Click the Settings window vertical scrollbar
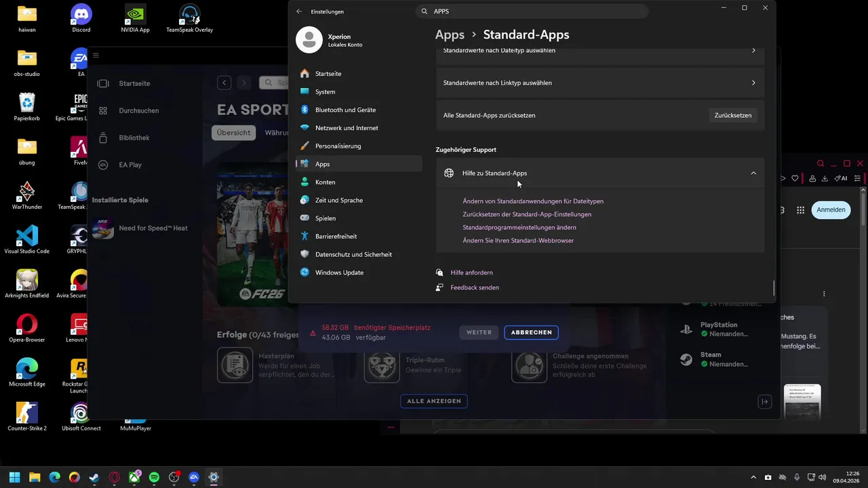868x488 pixels. point(774,288)
